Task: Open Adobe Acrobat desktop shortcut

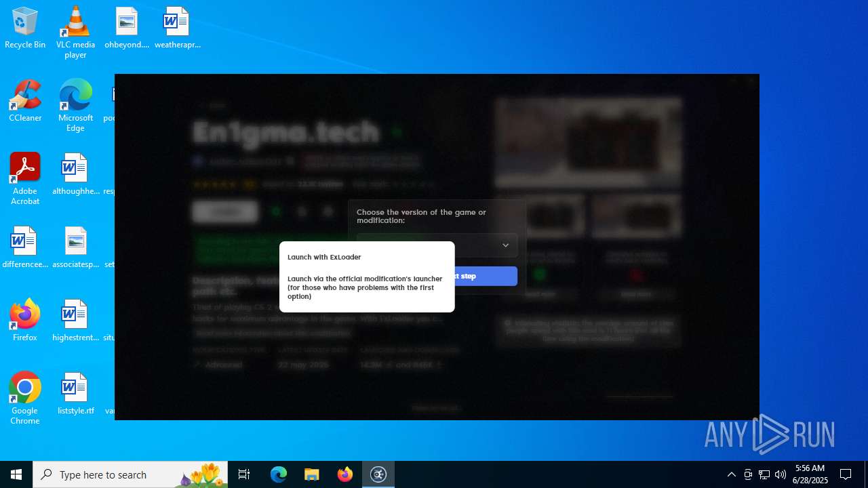Action: 25,179
